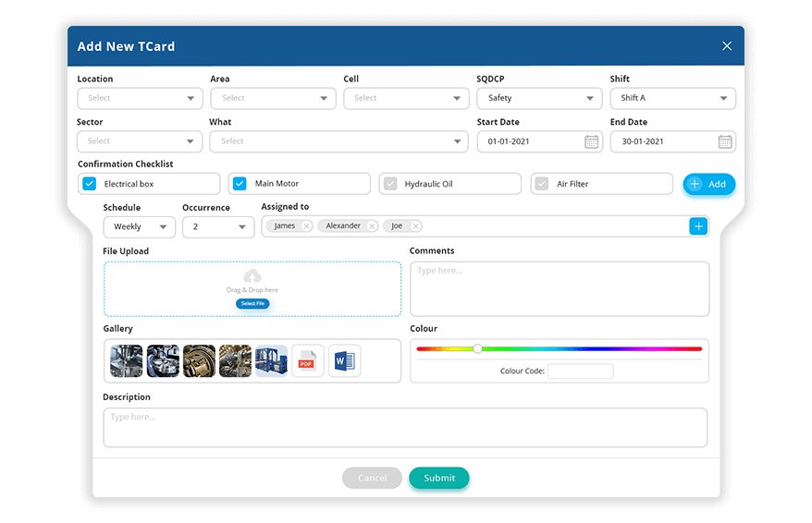This screenshot has height=523, width=812.
Task: Expand the Location dropdown
Action: [x=140, y=98]
